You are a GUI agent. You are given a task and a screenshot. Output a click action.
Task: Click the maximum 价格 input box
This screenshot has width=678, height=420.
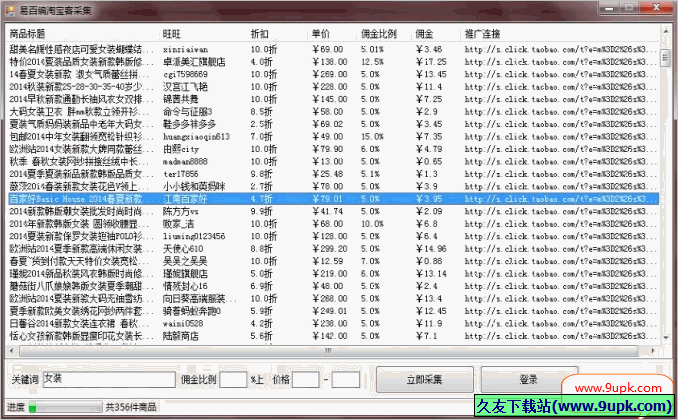345,379
